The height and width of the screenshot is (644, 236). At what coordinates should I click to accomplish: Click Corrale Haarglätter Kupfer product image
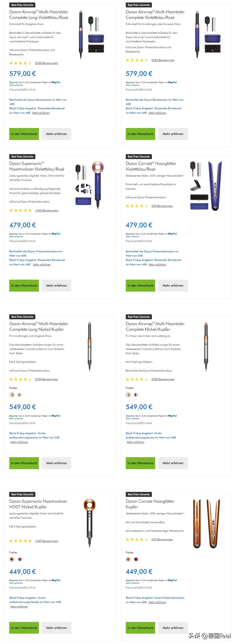206,524
